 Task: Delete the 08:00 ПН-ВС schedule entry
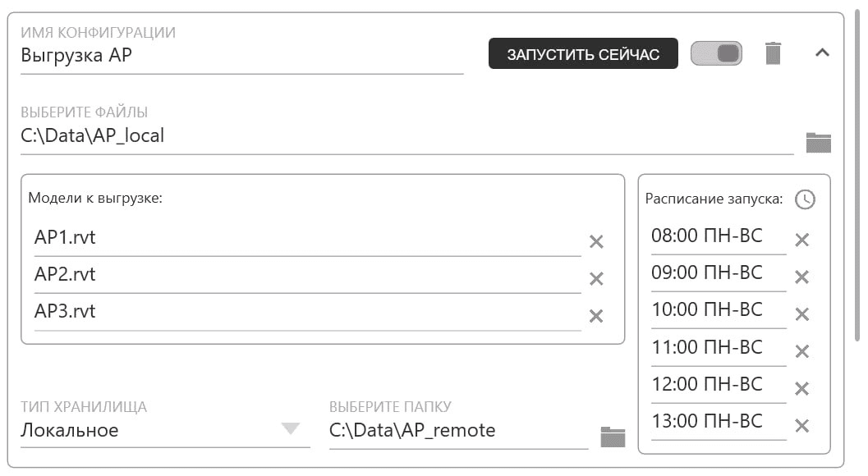coord(801,238)
